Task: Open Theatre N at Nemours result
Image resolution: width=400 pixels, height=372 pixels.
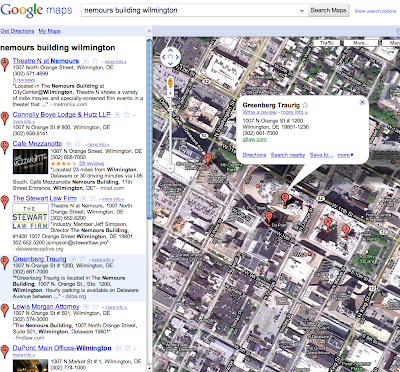Action: coord(46,61)
